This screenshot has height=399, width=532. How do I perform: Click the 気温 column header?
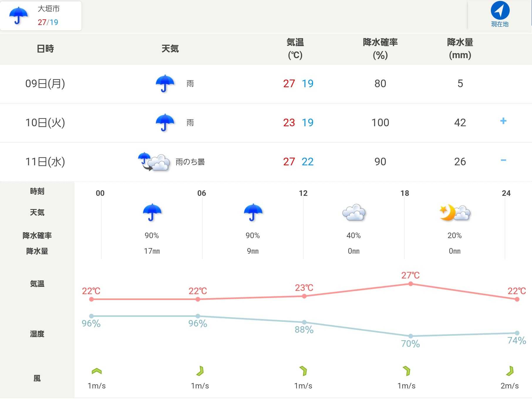tap(295, 49)
